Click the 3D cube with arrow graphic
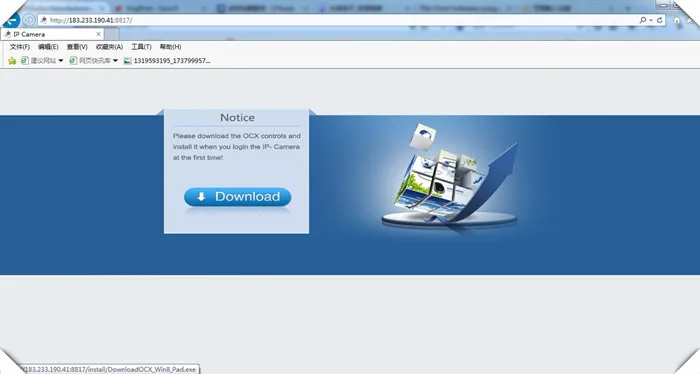This screenshot has height=374, width=700. (450, 177)
